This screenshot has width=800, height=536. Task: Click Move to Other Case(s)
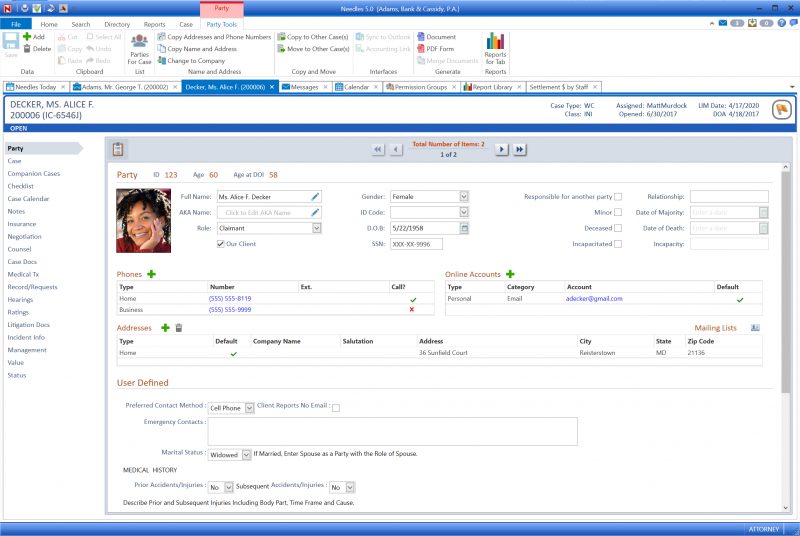(x=313, y=49)
